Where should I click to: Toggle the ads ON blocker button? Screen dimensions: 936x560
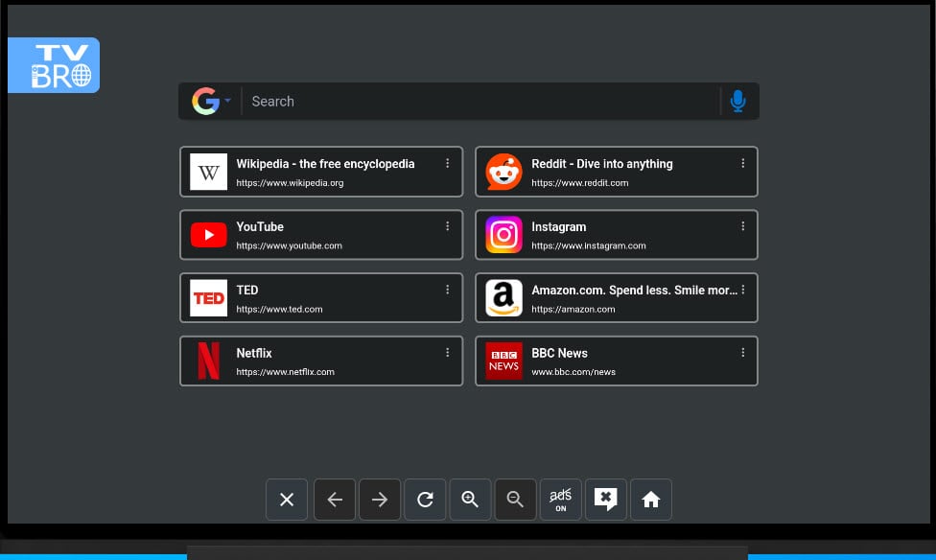pyautogui.click(x=560, y=500)
